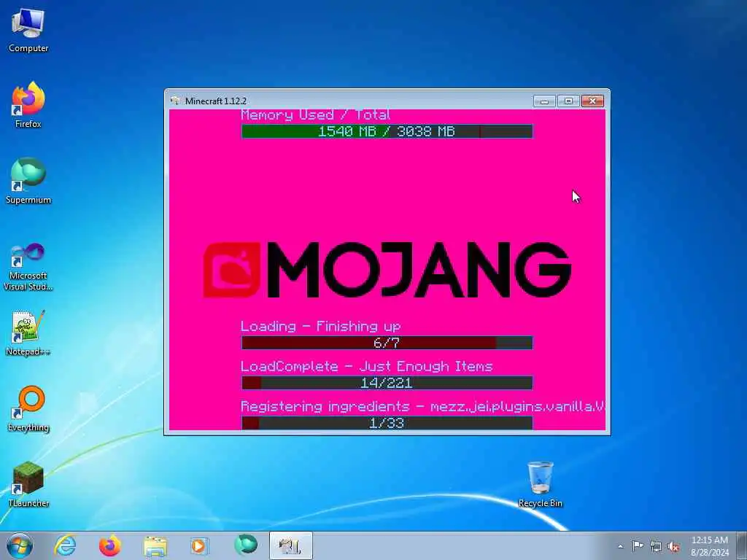The image size is (747, 560).
Task: Open Windows Media Player taskbar icon
Action: [200, 545]
